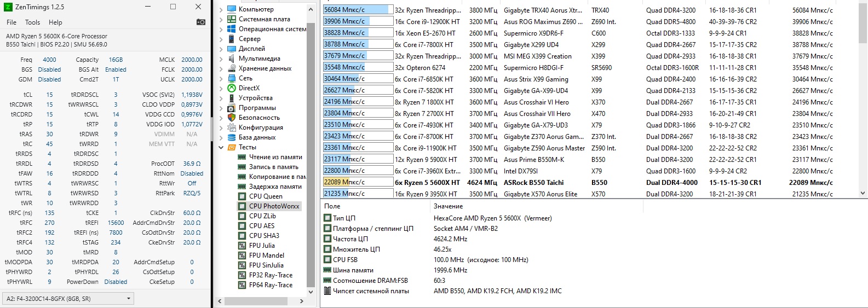Click the 56084 Мпкс/с result bar
The width and height of the screenshot is (868, 308).
pos(358,10)
